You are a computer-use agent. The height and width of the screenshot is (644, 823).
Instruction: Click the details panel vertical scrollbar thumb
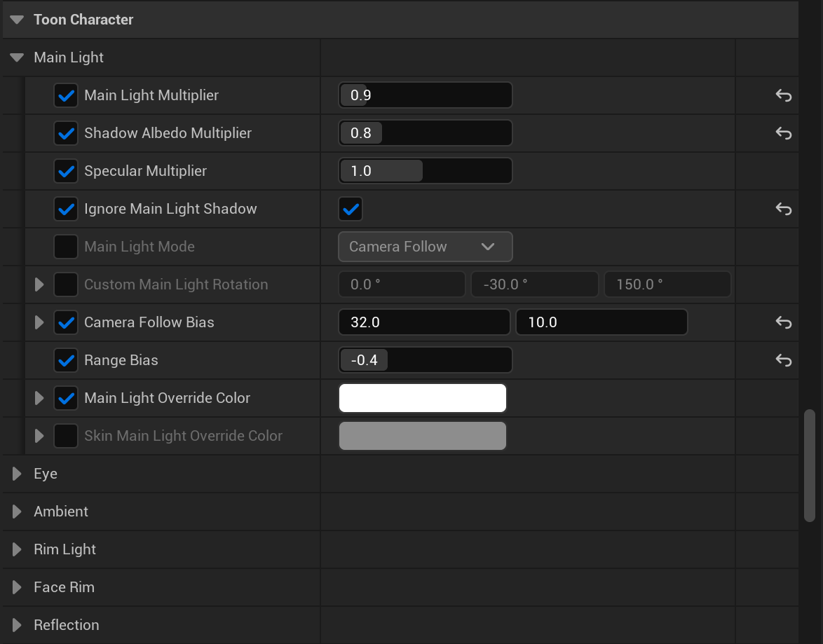(x=810, y=465)
